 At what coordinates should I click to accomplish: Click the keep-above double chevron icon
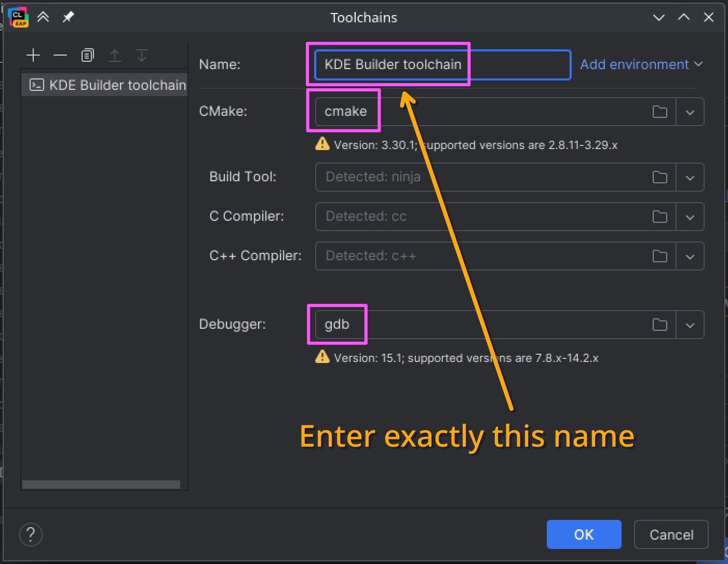[43, 17]
